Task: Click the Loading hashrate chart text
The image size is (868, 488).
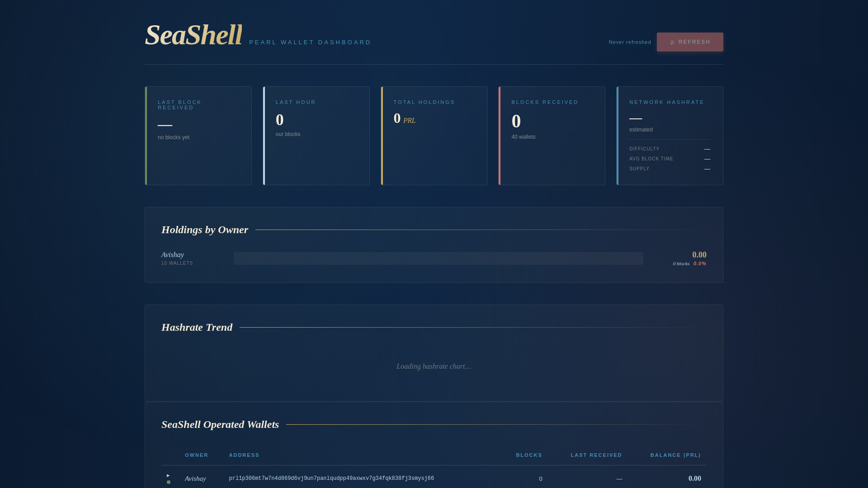Action: click(434, 366)
